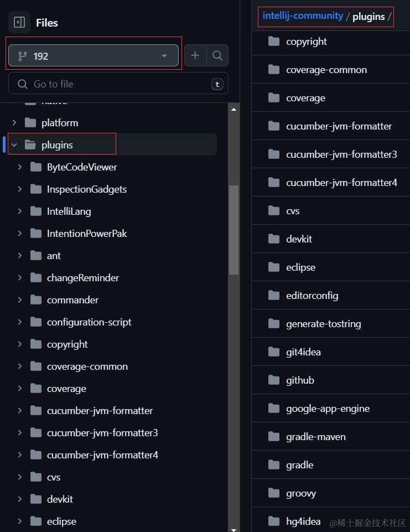Image resolution: width=410 pixels, height=532 pixels.
Task: Open devkit folder in left tree
Action: tap(60, 499)
